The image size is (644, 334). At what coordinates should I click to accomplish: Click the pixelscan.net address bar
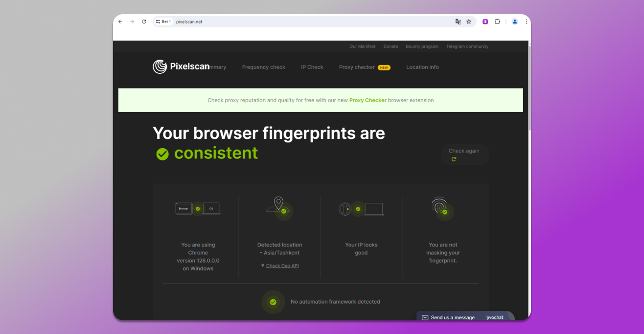pos(294,22)
